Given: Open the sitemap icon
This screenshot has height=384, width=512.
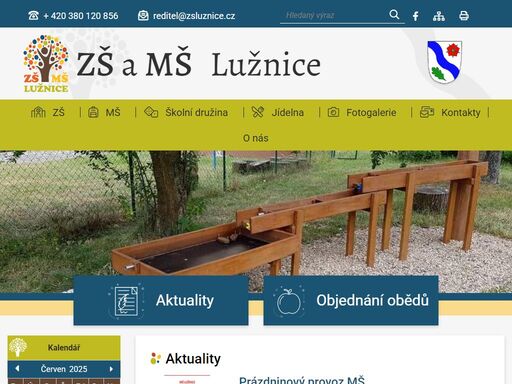Looking at the screenshot, I should [439, 16].
